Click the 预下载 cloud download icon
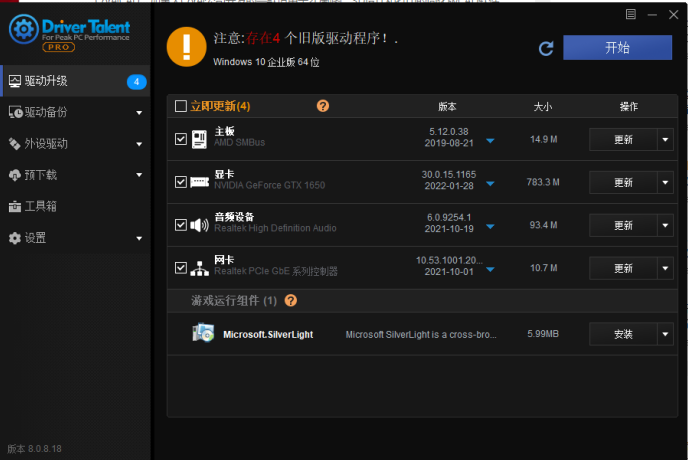This screenshot has width=688, height=460. (15, 175)
